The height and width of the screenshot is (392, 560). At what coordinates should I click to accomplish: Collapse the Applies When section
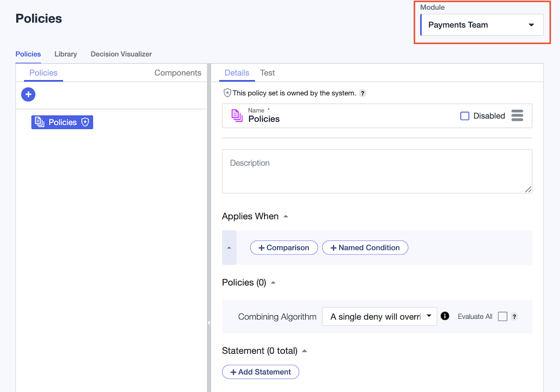pyautogui.click(x=286, y=216)
